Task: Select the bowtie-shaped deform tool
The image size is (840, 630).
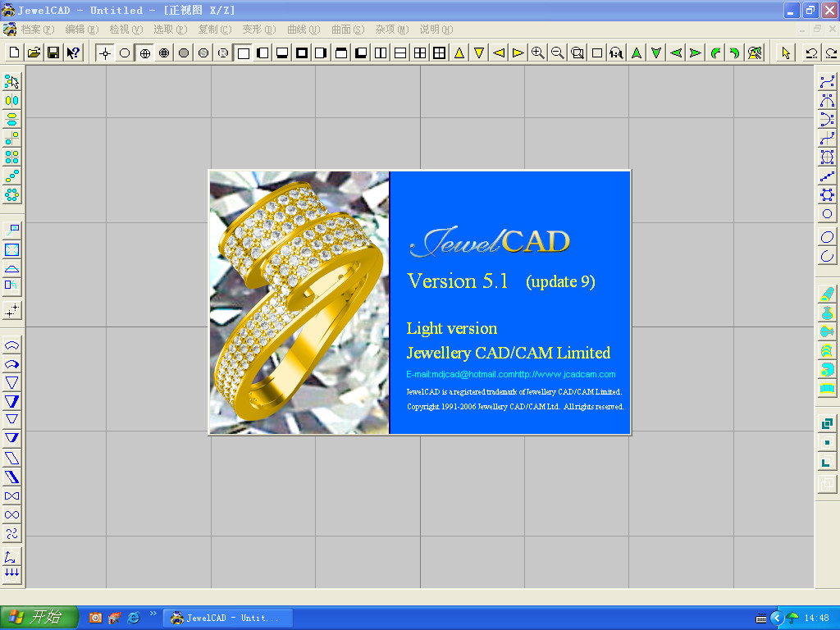Action: (11, 496)
